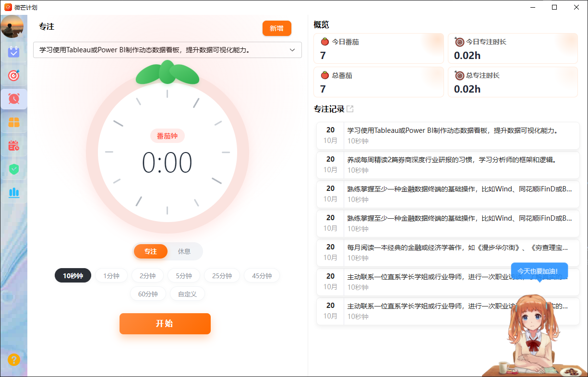Open the green shield check sidebar icon
The width and height of the screenshot is (588, 377).
tap(14, 169)
